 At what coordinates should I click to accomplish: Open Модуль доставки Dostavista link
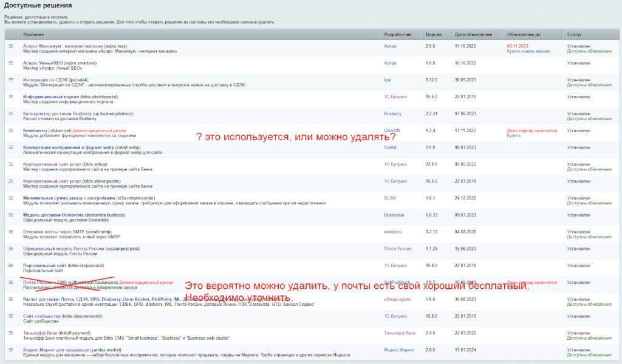[53, 215]
